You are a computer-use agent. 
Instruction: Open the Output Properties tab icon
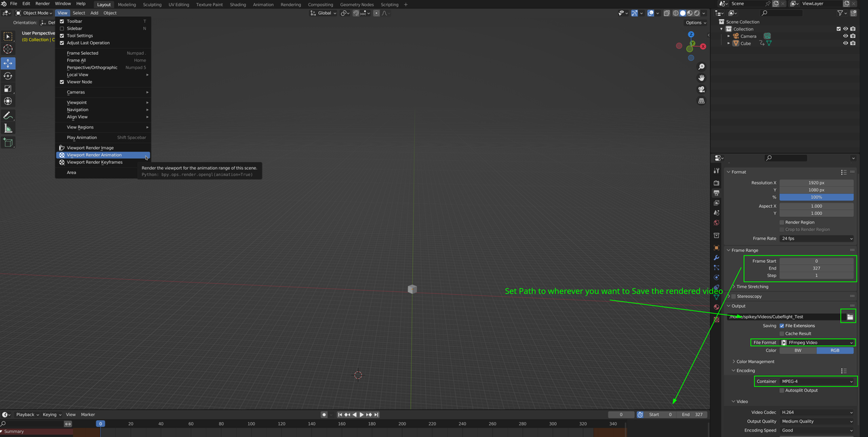(716, 194)
